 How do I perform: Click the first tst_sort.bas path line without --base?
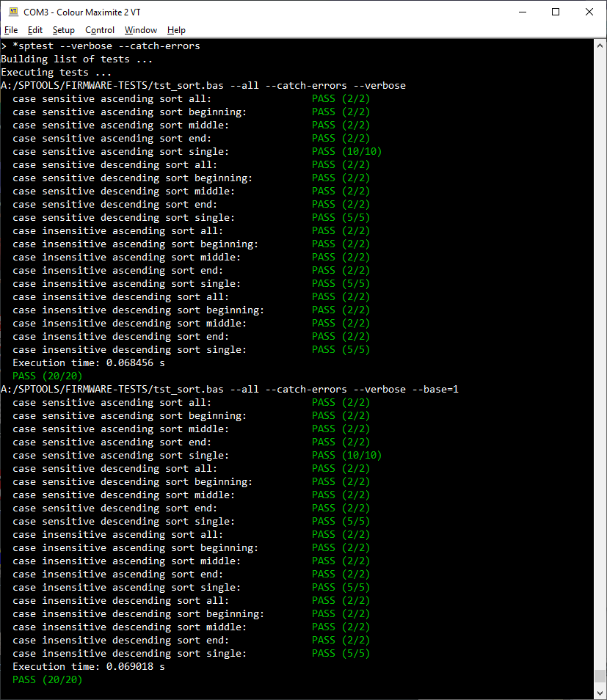[x=203, y=85]
